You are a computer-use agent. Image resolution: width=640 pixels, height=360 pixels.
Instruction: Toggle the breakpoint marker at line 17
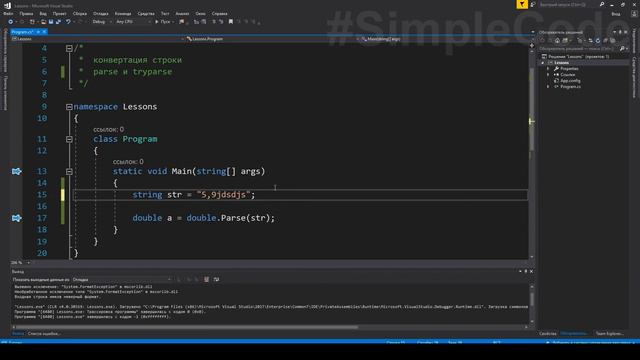pos(16,218)
